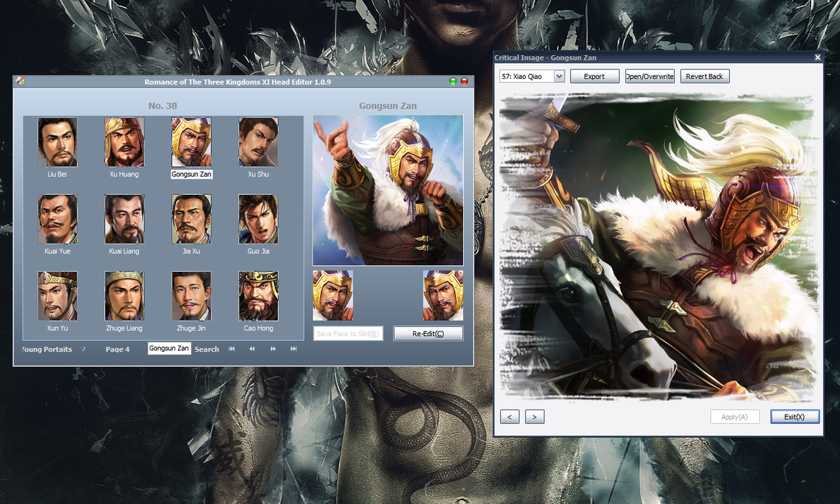The height and width of the screenshot is (504, 840).
Task: Click the Revert Back button
Action: point(705,76)
